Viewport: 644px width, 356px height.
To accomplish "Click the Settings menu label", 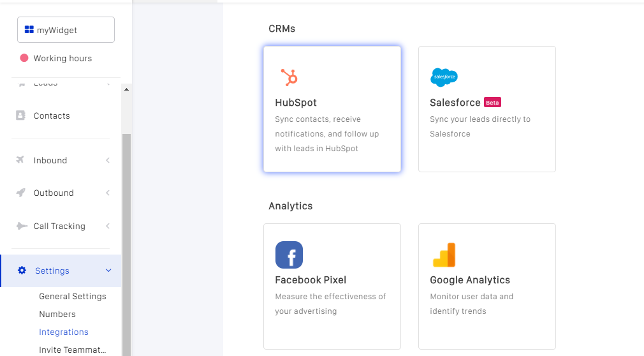I will pos(52,271).
